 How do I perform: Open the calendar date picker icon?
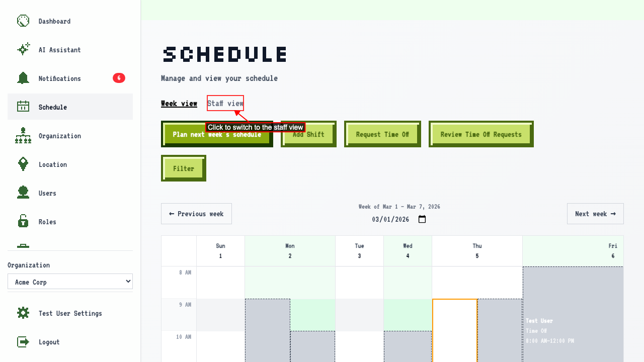(x=422, y=219)
